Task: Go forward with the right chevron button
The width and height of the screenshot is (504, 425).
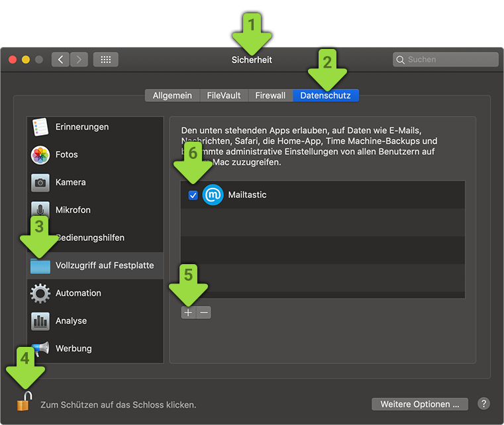Action: [79, 60]
